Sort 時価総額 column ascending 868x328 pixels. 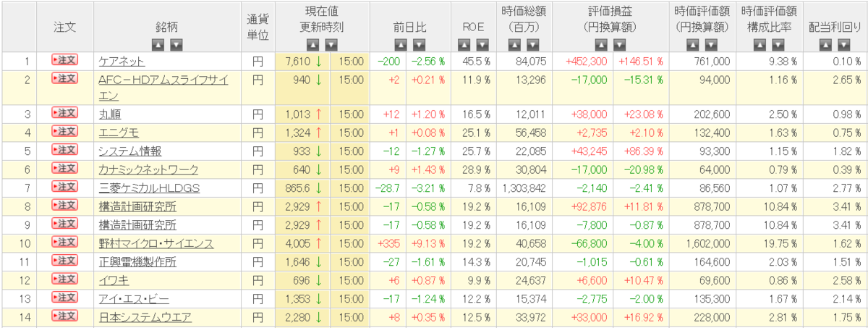[514, 45]
